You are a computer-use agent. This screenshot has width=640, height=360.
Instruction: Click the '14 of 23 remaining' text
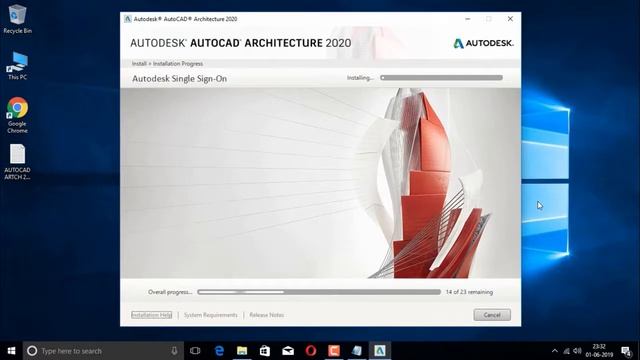(469, 292)
